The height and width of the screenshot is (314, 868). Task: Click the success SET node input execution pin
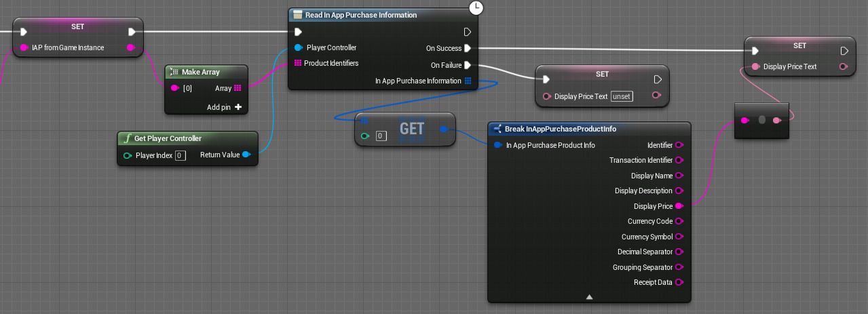pyautogui.click(x=755, y=50)
